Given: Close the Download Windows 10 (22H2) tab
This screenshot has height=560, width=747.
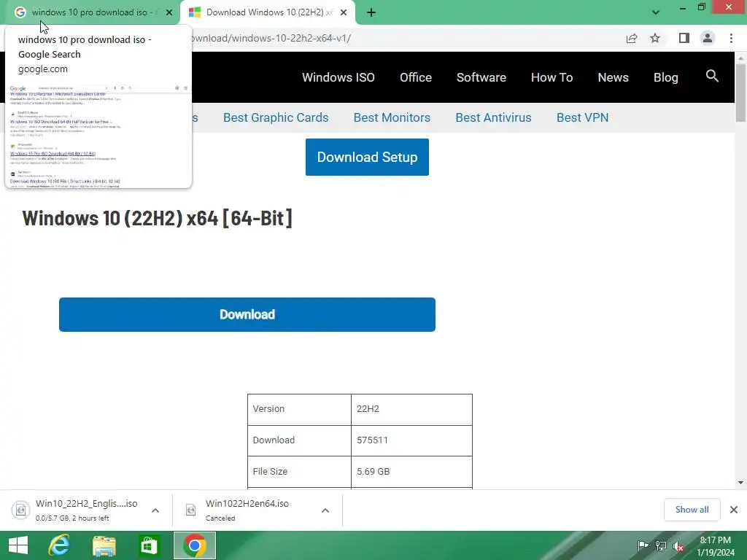Looking at the screenshot, I should coord(344,13).
